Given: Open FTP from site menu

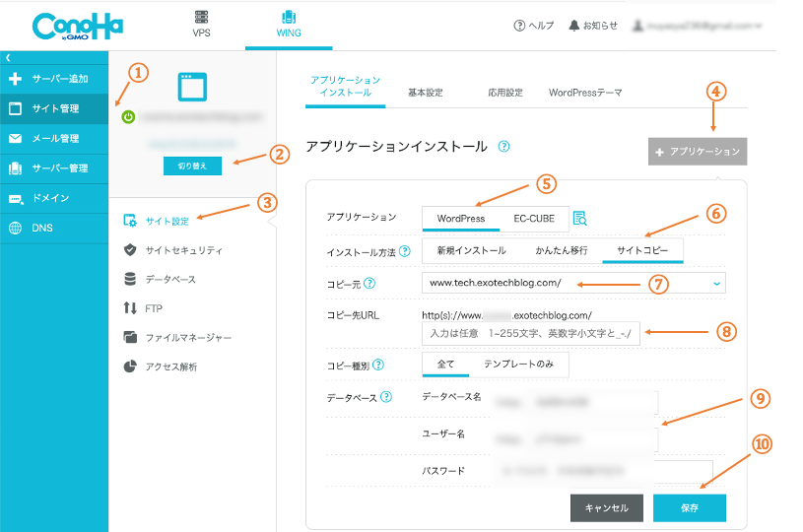Looking at the screenshot, I should pyautogui.click(x=143, y=308).
